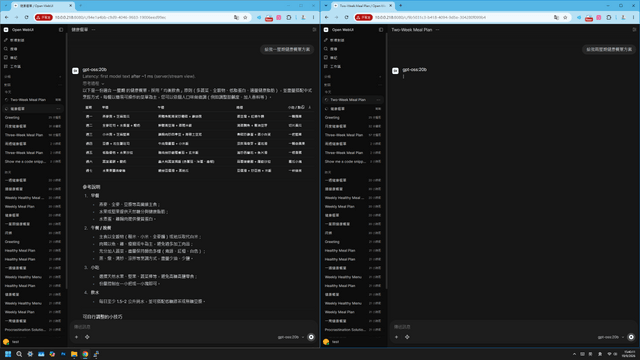Open the extensions puzzle icon in the left browser window
This screenshot has height=360, width=640.
click(289, 18)
